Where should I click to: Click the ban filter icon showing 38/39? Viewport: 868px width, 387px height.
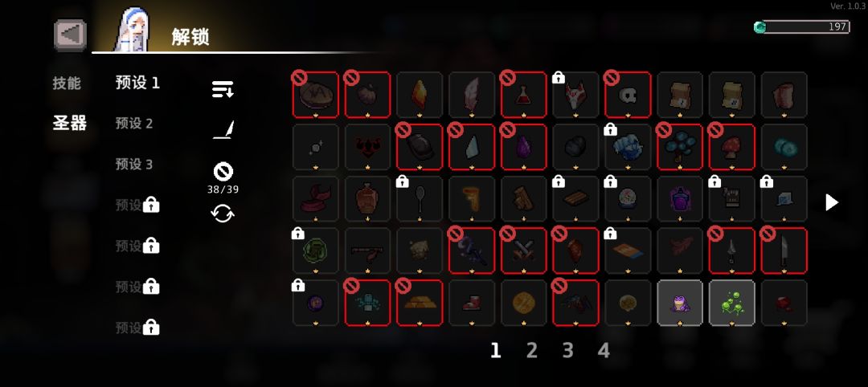[223, 172]
